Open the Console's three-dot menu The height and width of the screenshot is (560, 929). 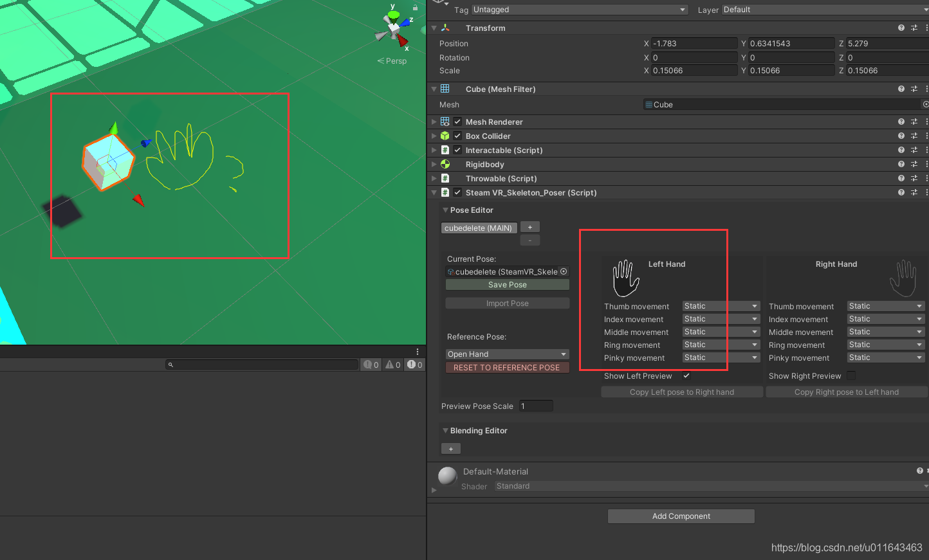pos(417,351)
